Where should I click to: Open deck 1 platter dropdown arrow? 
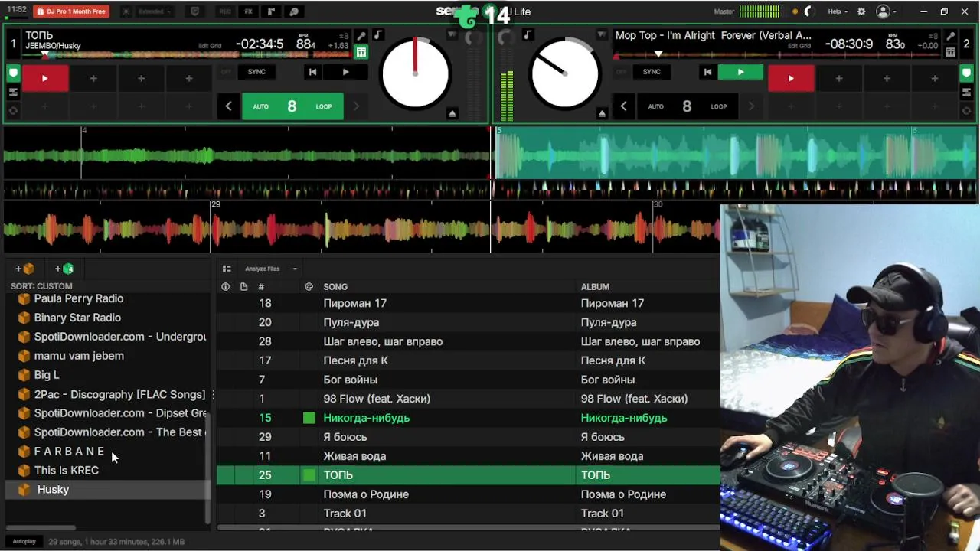tap(452, 35)
